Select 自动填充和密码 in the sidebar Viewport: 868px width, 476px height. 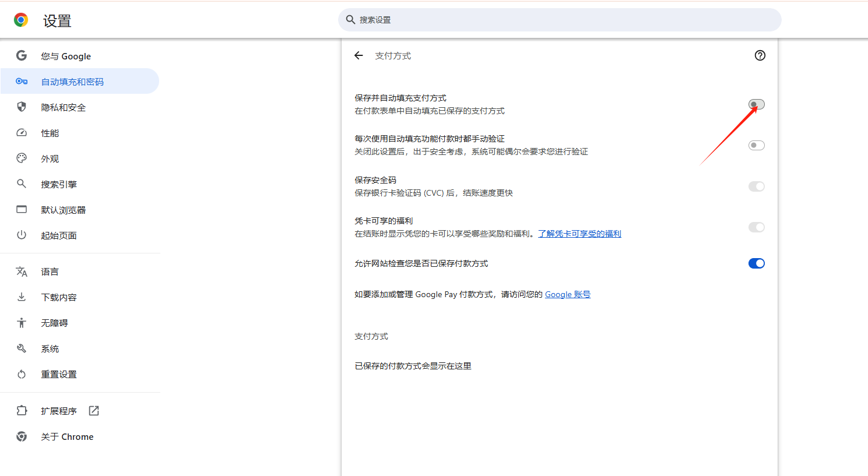(x=80, y=81)
